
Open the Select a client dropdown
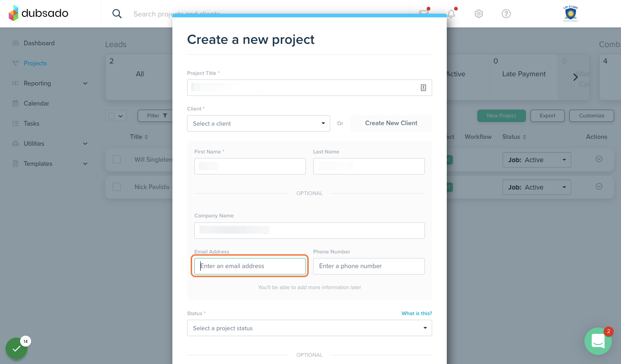coord(258,123)
